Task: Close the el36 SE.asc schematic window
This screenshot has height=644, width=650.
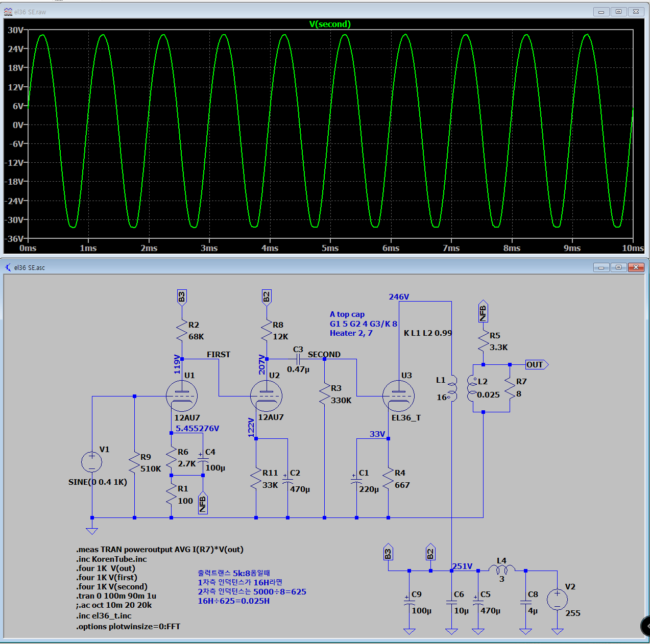Action: [x=636, y=267]
